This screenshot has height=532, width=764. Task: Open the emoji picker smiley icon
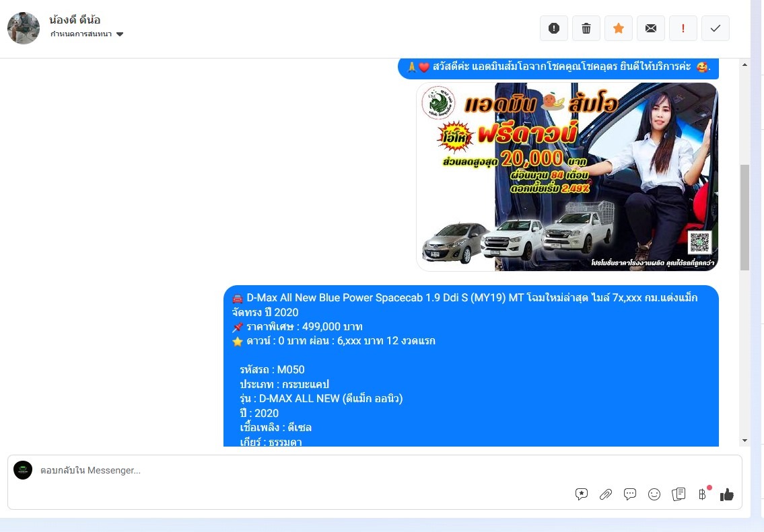(654, 494)
